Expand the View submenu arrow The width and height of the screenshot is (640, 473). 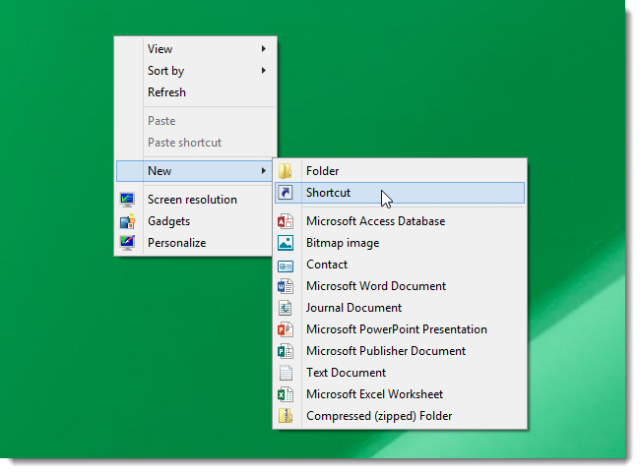pyautogui.click(x=264, y=49)
